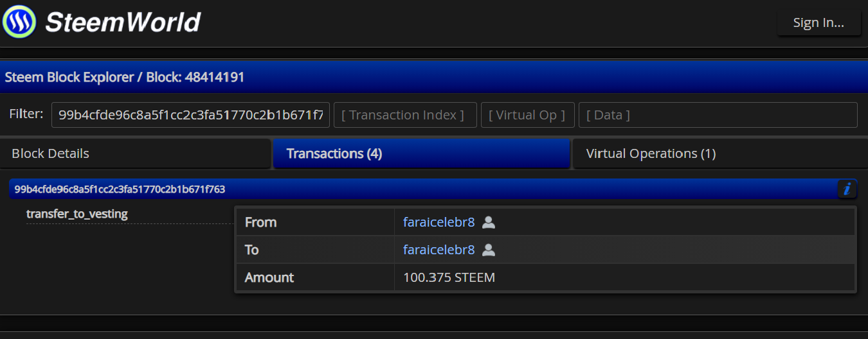Click the Filter label

[26, 114]
